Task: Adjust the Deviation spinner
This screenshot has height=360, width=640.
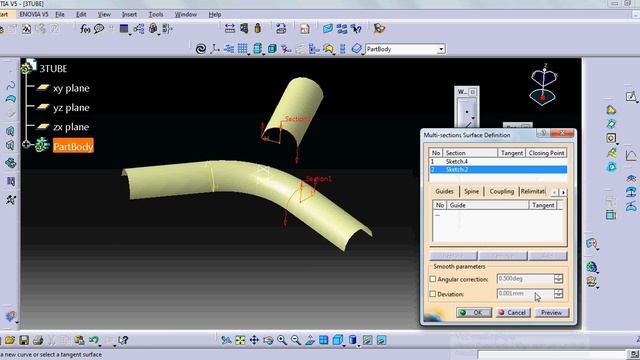Action: (x=558, y=293)
